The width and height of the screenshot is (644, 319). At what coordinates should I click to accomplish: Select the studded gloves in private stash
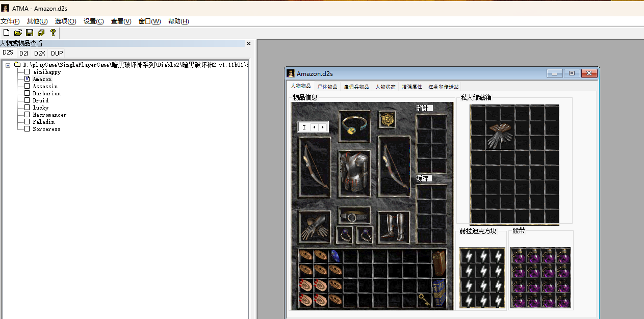point(500,135)
